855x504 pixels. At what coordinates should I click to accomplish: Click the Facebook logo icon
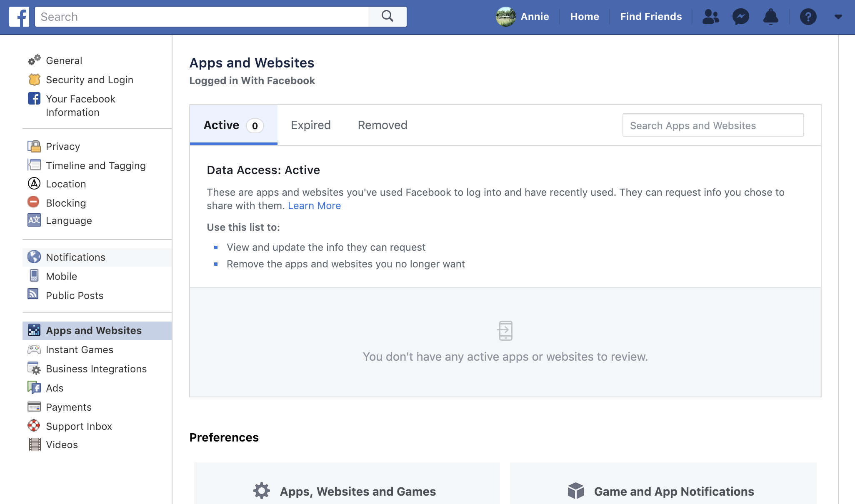coord(19,17)
